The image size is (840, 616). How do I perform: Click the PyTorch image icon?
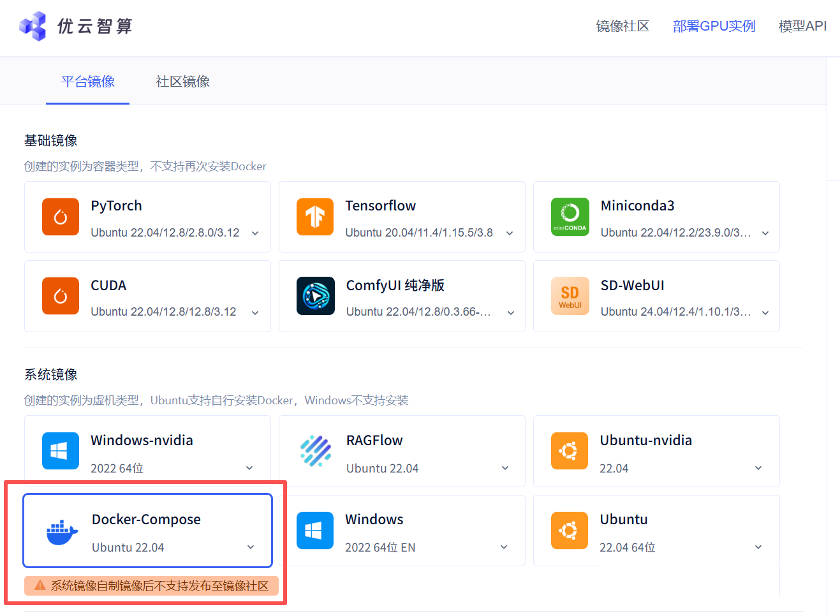[x=59, y=217]
